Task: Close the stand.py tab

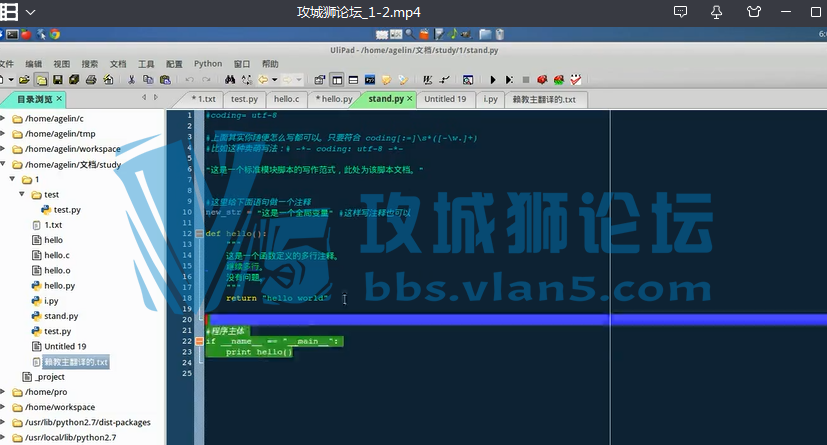Action: pos(410,99)
